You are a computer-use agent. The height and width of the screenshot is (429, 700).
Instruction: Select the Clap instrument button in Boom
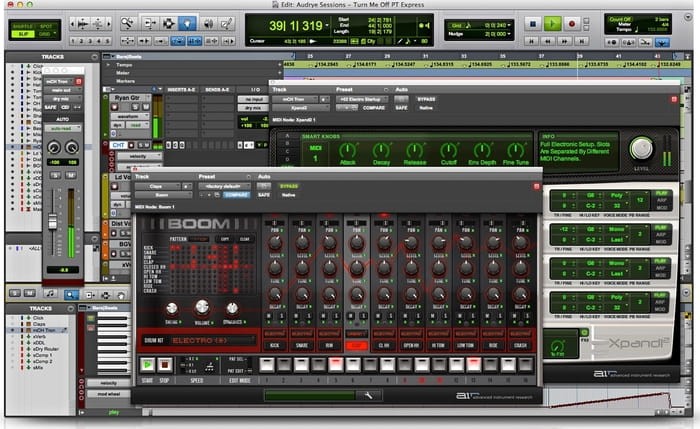(x=356, y=346)
